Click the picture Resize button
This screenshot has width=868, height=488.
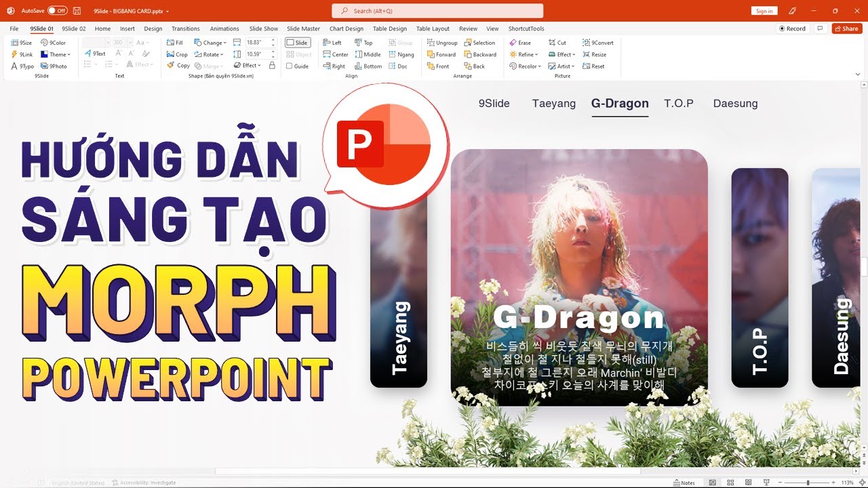(x=594, y=54)
